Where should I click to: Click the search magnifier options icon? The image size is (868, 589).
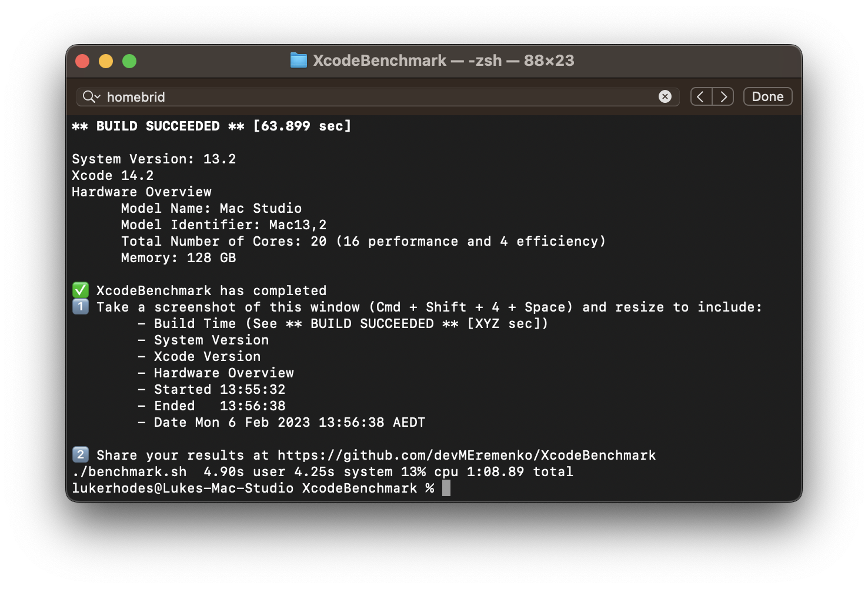pos(91,96)
